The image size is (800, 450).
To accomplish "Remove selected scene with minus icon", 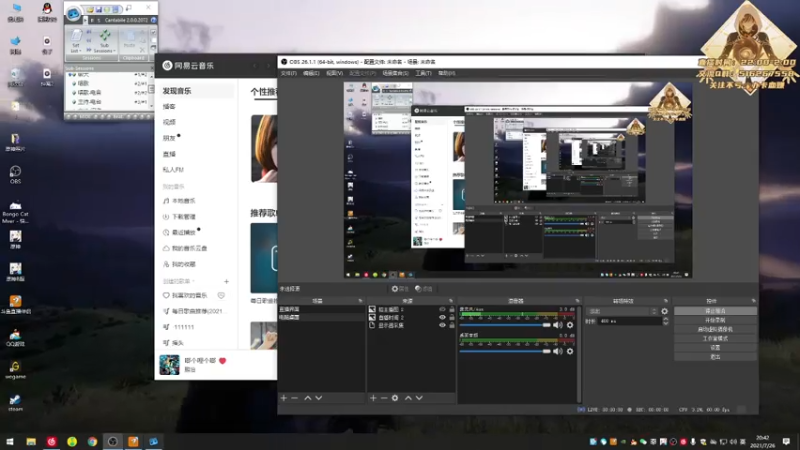I will point(294,398).
